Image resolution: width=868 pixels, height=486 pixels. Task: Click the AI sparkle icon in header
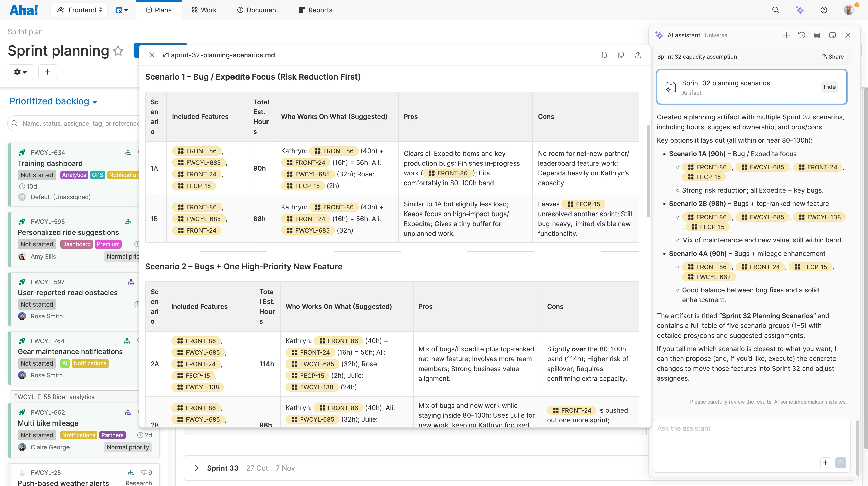[799, 10]
